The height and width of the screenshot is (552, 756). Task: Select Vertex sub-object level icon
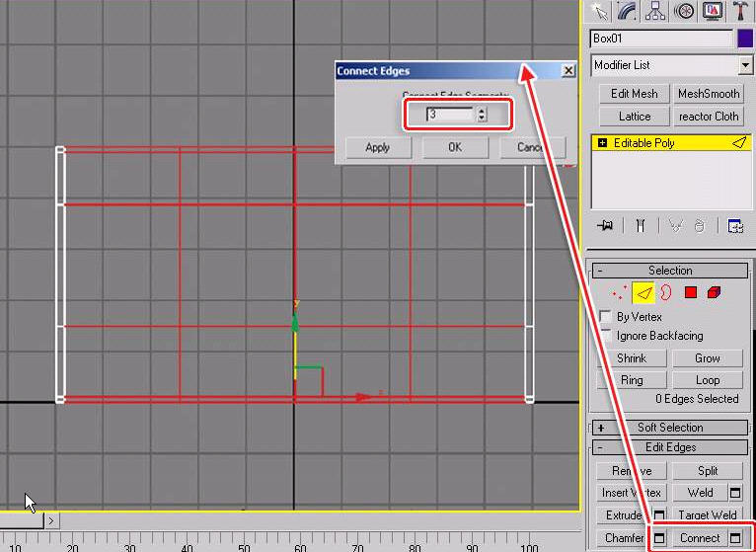point(619,292)
